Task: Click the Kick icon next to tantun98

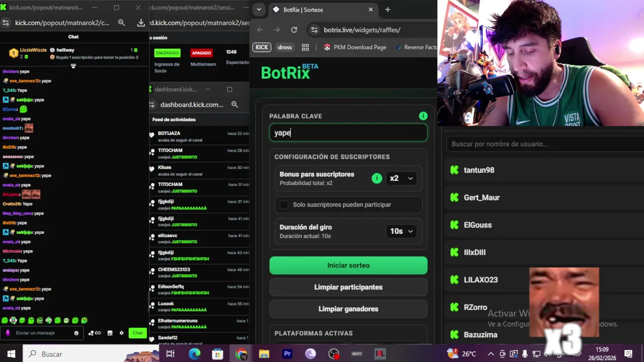Action: coord(454,170)
